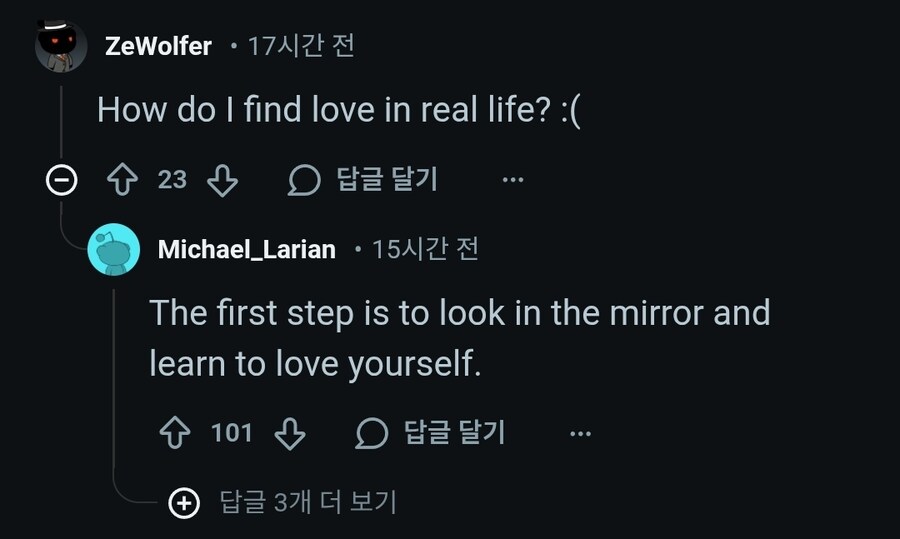Screen dimensions: 900x539
Task: Collapse ZeWolfer's comment thread
Action: coord(62,180)
